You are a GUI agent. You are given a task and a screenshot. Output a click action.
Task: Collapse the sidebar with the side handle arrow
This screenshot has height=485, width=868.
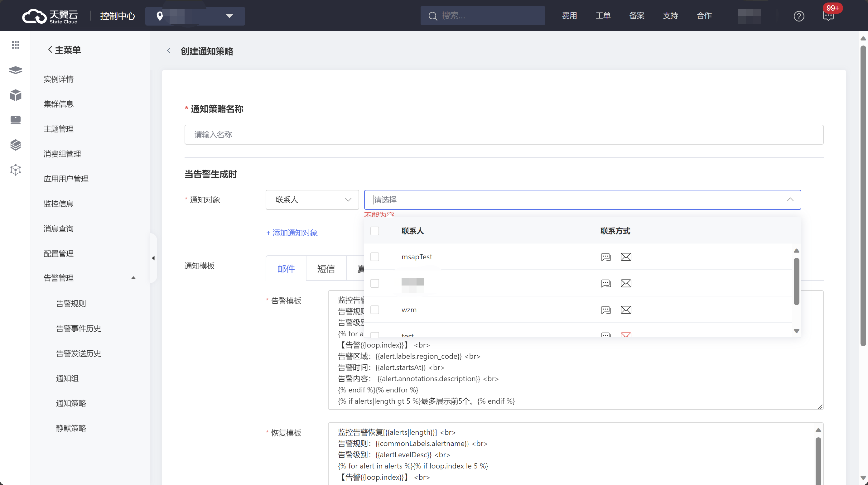(x=153, y=258)
